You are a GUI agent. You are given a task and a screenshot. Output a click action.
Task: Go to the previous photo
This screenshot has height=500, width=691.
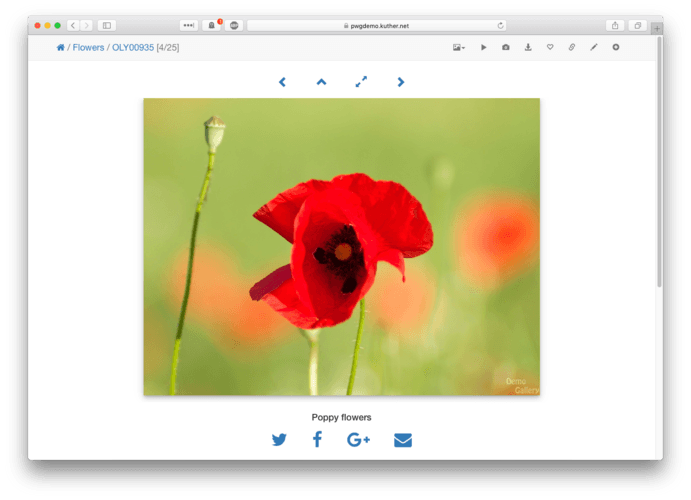tap(282, 82)
